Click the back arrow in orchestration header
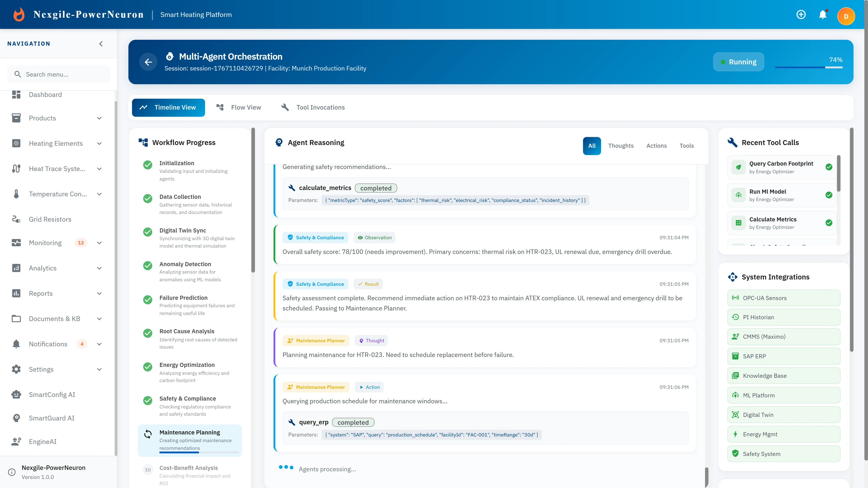Screen dimensions: 868x488 (x=148, y=62)
